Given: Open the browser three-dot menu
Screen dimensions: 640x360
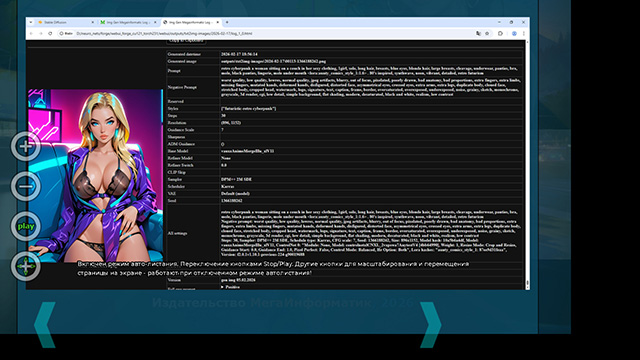Looking at the screenshot, I should [524, 33].
